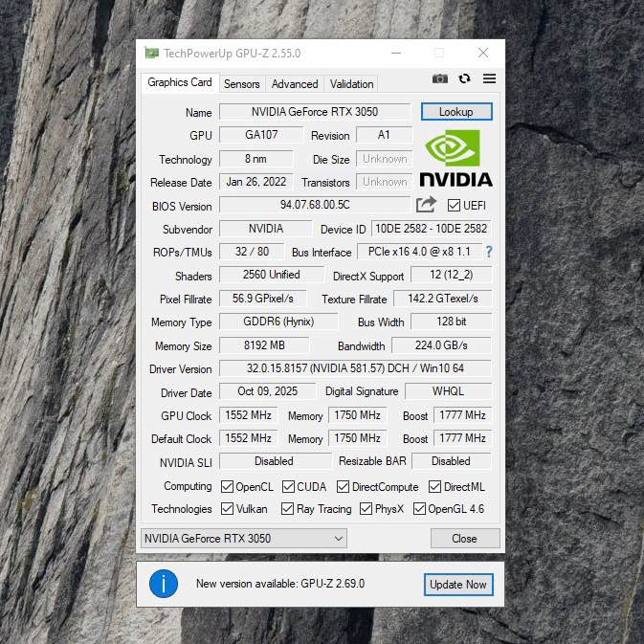Toggle the Vulkan checkbox

227,508
